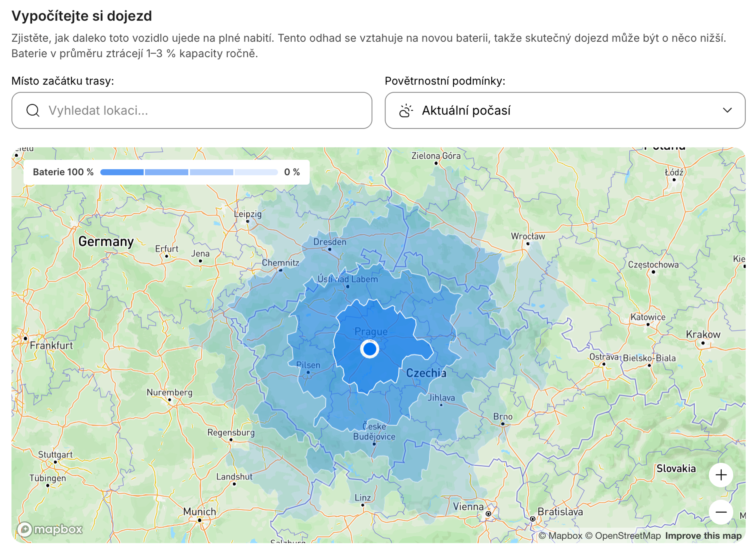
Task: Click the Erfurt city label
Action: point(166,249)
